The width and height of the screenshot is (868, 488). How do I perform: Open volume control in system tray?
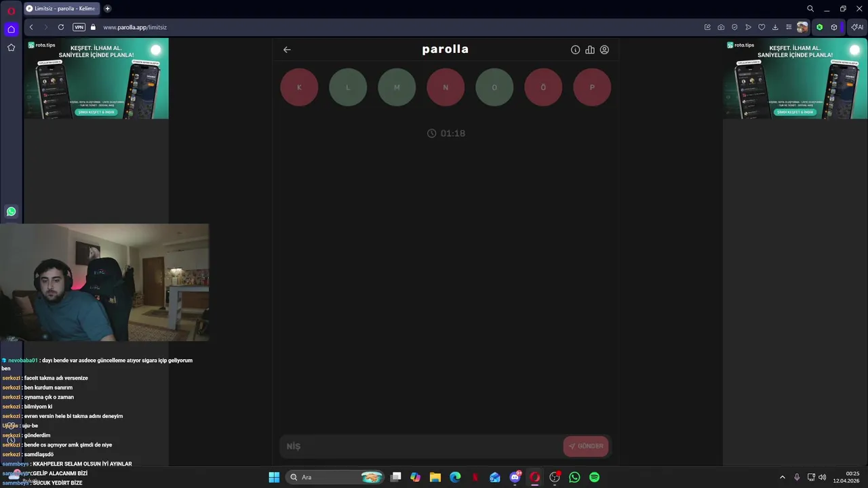pos(823,477)
